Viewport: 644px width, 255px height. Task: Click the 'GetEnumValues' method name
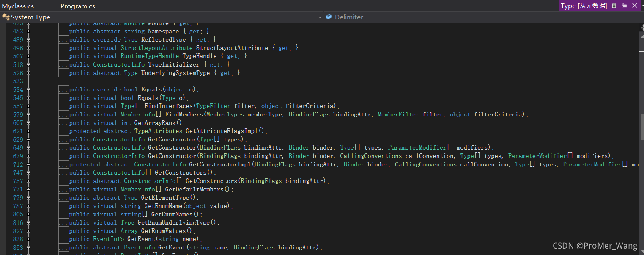click(x=163, y=231)
